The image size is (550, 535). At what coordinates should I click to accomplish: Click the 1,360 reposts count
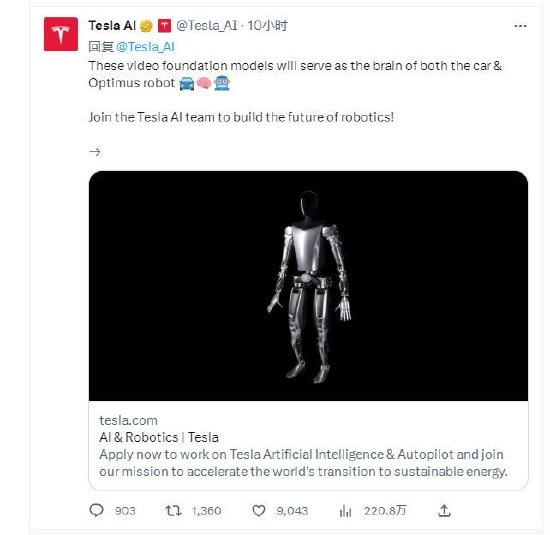pyautogui.click(x=207, y=511)
